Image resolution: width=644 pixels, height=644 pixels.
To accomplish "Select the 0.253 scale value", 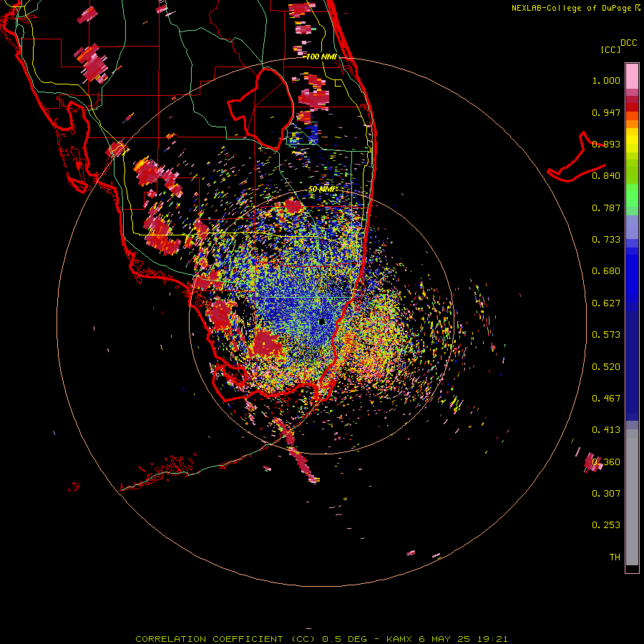I will click(x=606, y=525).
